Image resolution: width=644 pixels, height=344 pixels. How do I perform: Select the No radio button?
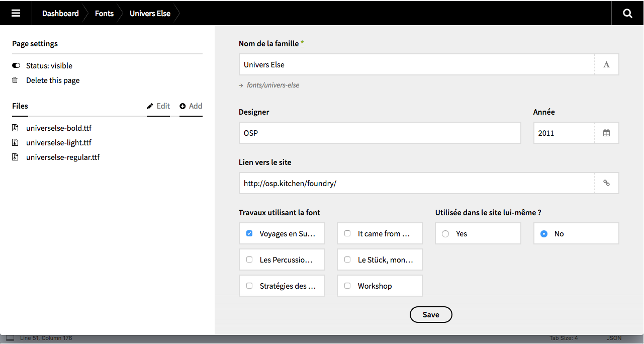543,234
